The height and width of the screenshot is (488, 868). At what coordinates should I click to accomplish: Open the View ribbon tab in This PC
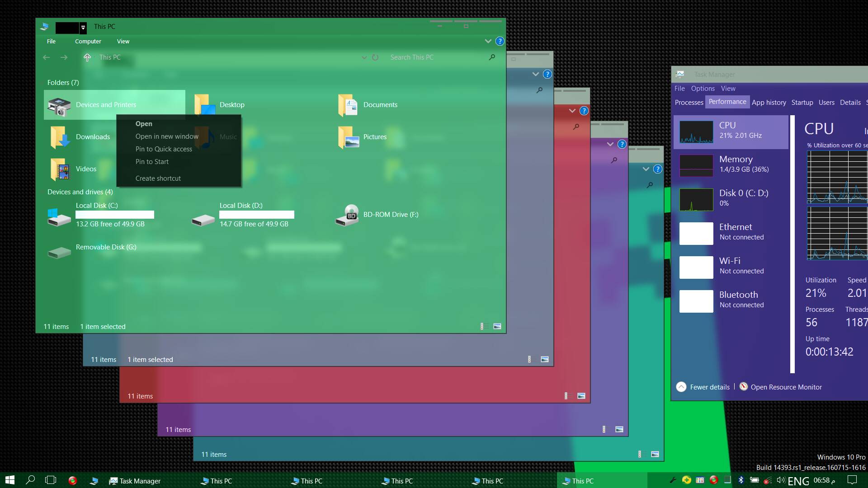coord(123,41)
